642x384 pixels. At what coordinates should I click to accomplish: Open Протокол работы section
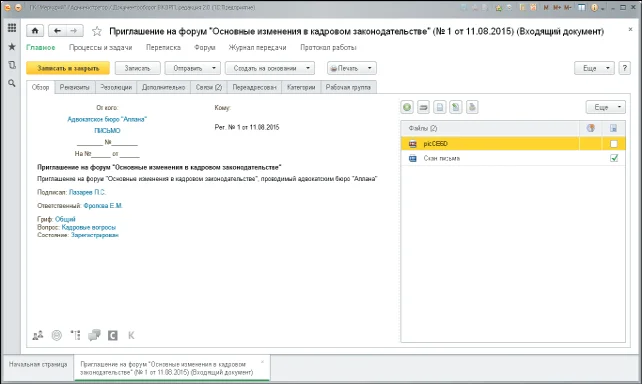[x=328, y=47]
